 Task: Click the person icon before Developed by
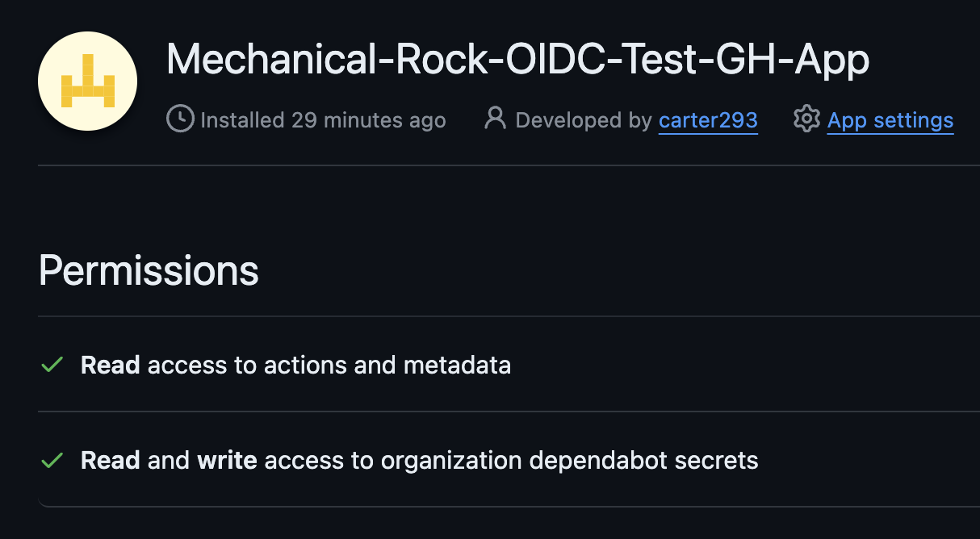pos(494,119)
